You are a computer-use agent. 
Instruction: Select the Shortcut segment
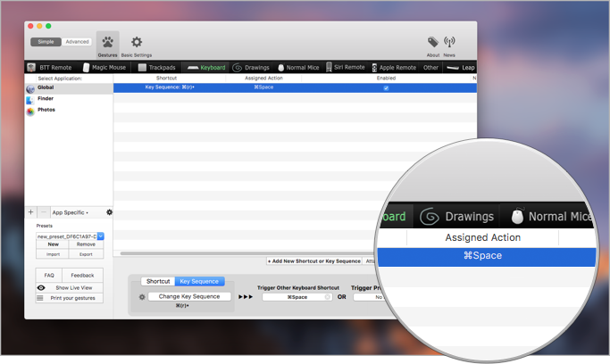click(158, 281)
